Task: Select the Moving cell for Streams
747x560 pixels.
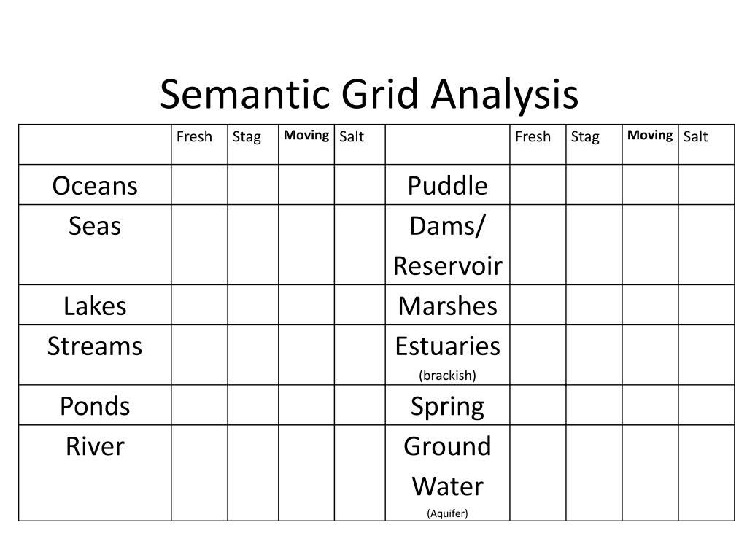Action: [x=306, y=355]
